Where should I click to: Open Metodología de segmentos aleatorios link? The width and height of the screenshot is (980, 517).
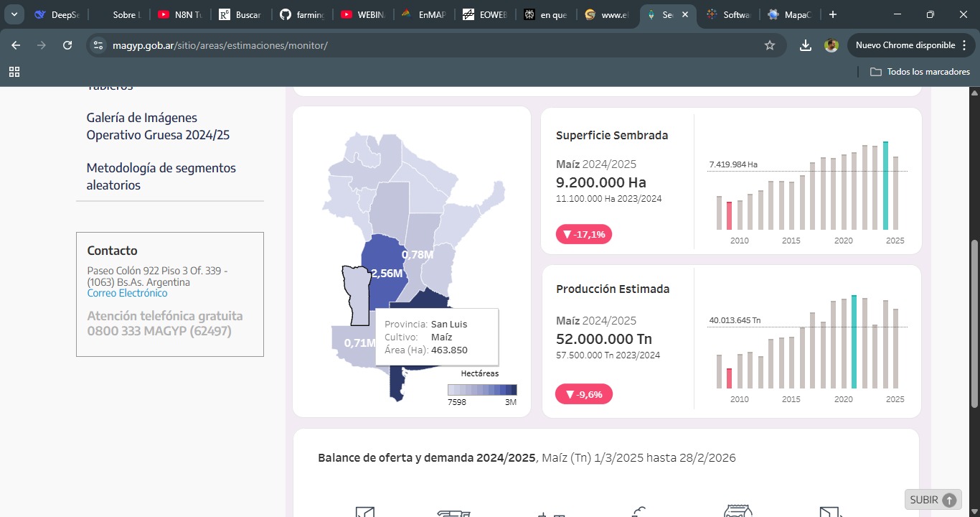click(161, 177)
